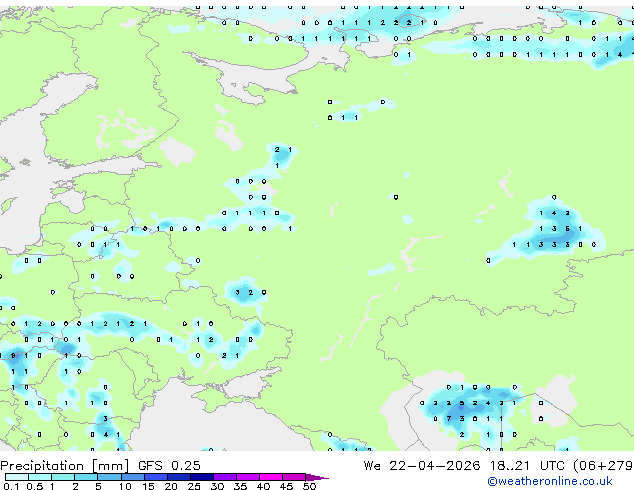Click the legend label "50"
Image resolution: width=634 pixels, height=490 pixels.
(309, 486)
